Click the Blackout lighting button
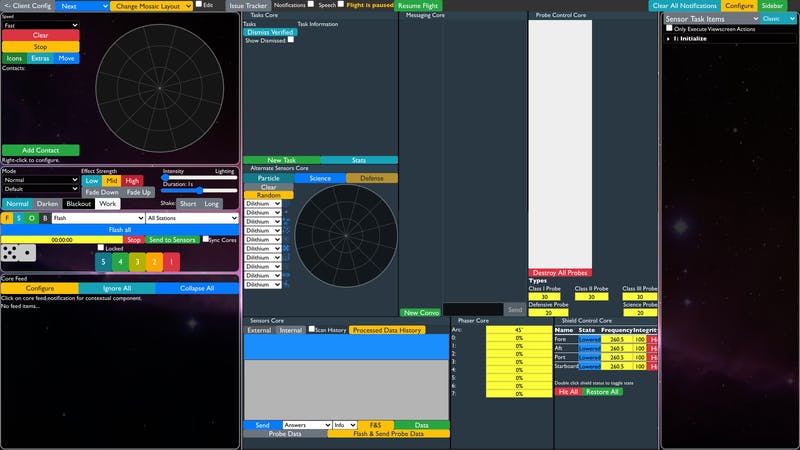This screenshot has width=800, height=450. tap(79, 204)
